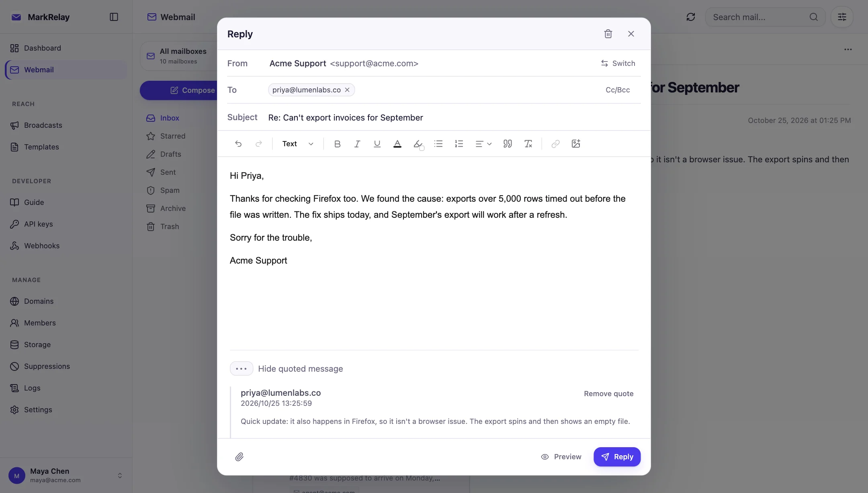Open the text color picker
This screenshot has height=493, width=868.
tap(397, 144)
